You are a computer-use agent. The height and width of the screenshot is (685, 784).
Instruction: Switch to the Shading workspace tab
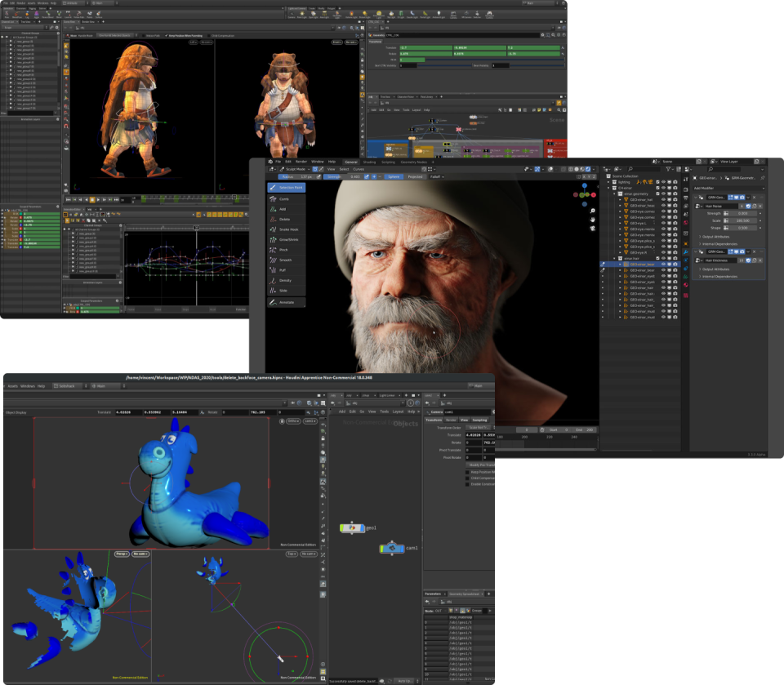[x=369, y=162]
